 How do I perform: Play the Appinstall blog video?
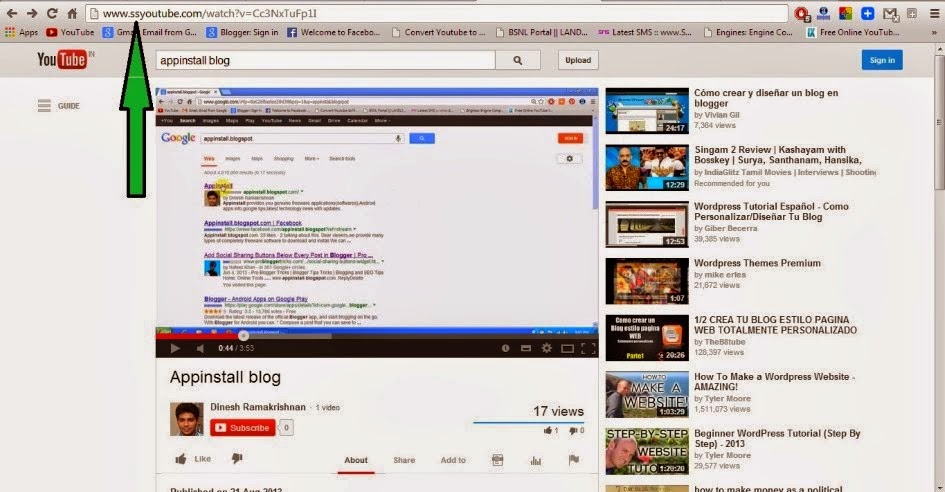tap(175, 348)
